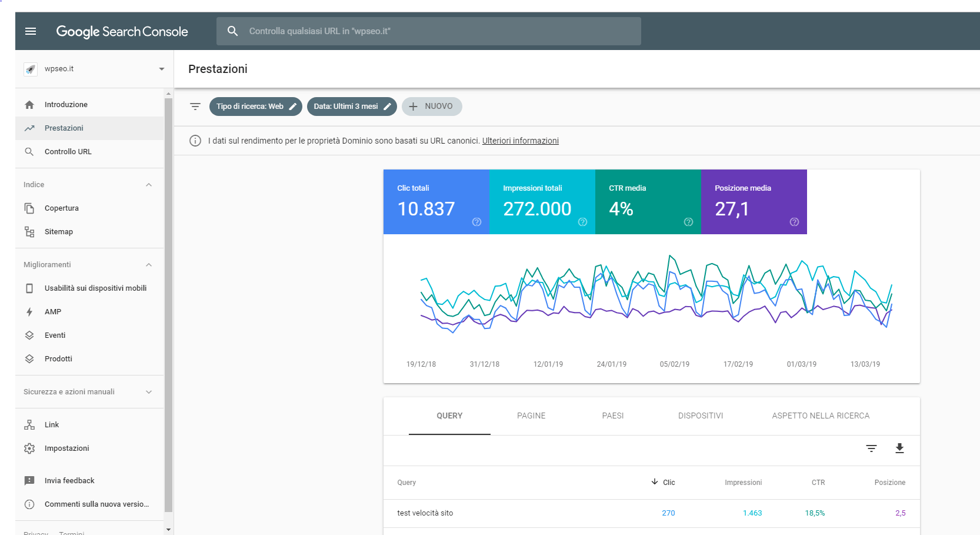Open the navigation hamburger menu

(31, 31)
